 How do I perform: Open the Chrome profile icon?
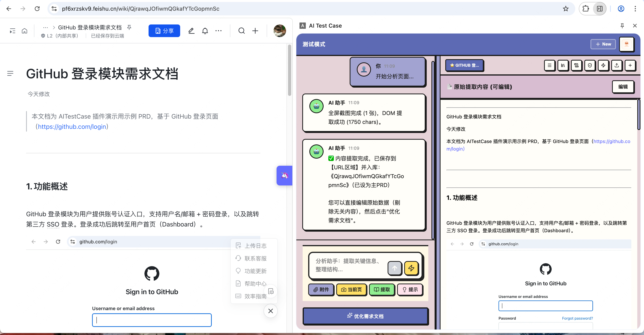(x=621, y=9)
